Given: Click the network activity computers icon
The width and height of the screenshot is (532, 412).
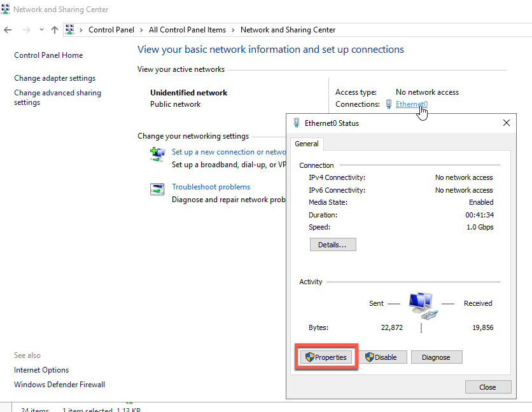Looking at the screenshot, I should point(423,306).
